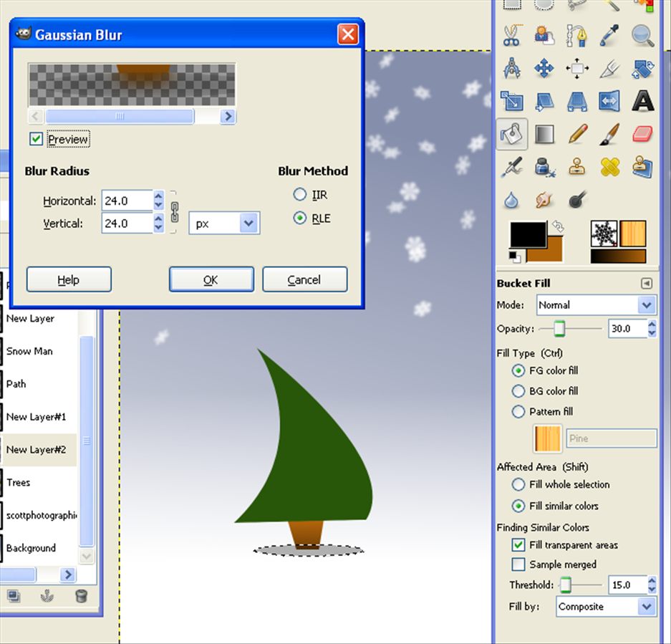Image resolution: width=671 pixels, height=644 pixels.
Task: Click the Opacity value stepper
Action: (652, 328)
